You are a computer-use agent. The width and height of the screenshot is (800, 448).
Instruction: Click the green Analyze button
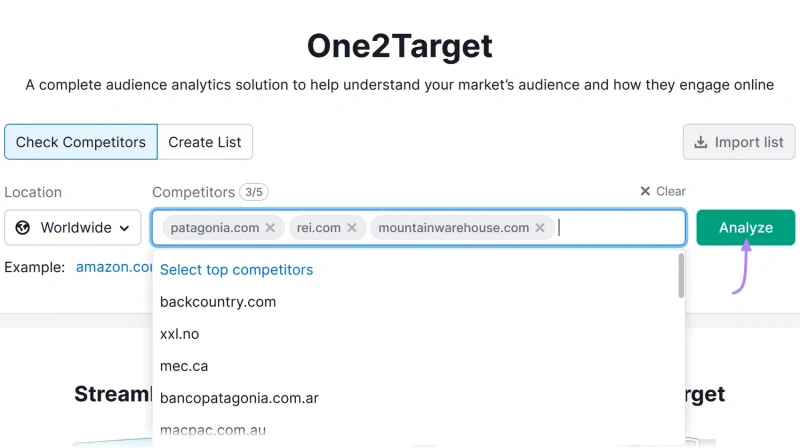(745, 228)
